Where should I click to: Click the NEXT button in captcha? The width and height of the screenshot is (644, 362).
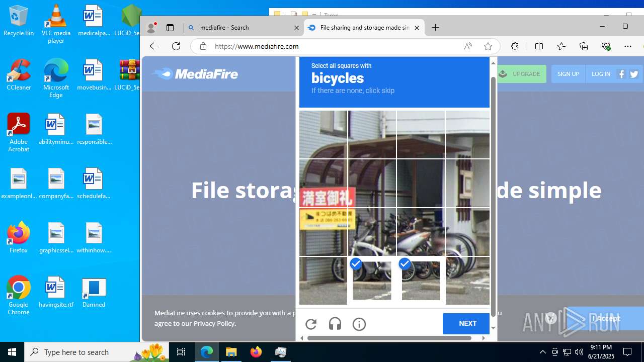(x=467, y=324)
